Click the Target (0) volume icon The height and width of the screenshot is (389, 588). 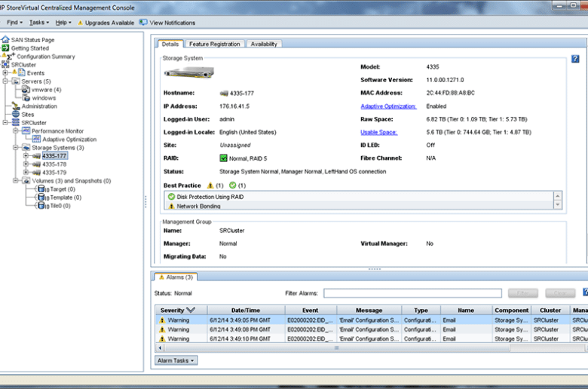(x=41, y=188)
